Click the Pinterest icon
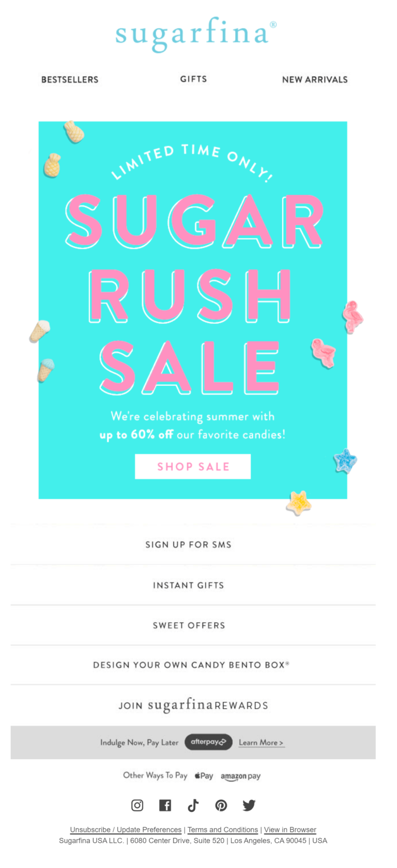397x868 pixels. [221, 805]
